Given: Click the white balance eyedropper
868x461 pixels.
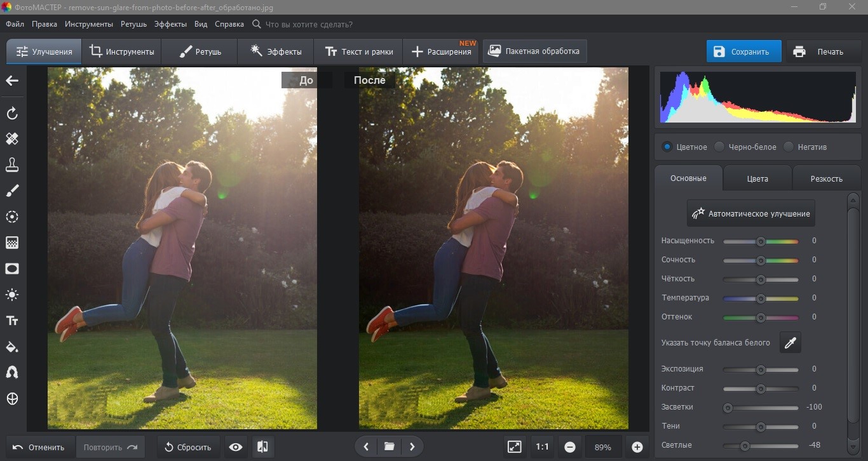Looking at the screenshot, I should (x=790, y=343).
